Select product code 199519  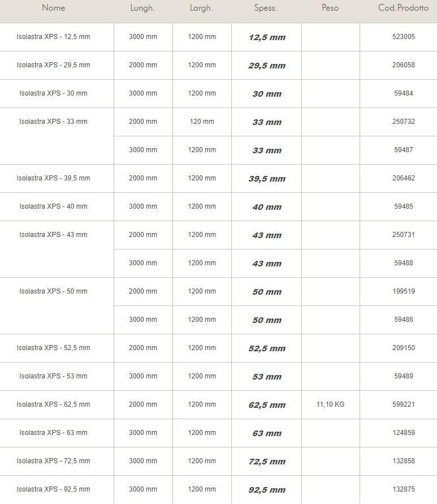pyautogui.click(x=404, y=291)
